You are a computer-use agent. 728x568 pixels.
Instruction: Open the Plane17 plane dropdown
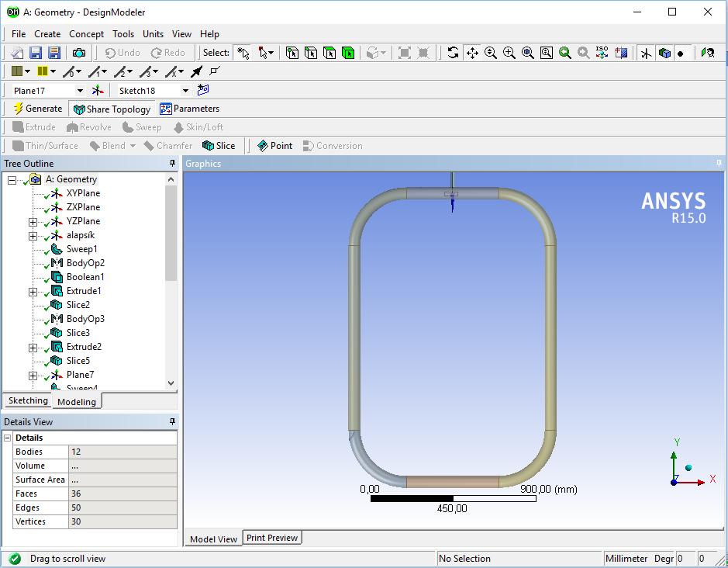click(80, 91)
